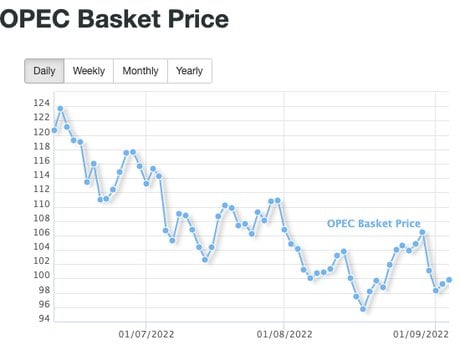Click the highest data point near 124
Screen dimensions: 460x360
[x=60, y=108]
